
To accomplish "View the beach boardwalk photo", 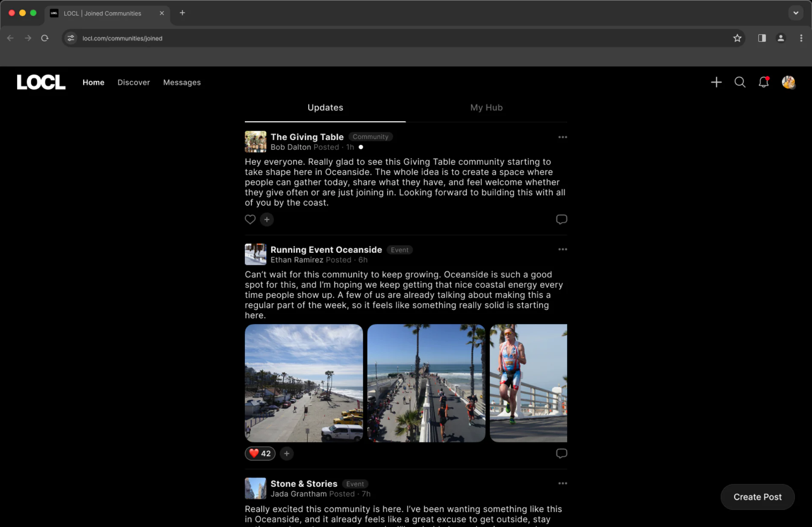I will point(304,383).
